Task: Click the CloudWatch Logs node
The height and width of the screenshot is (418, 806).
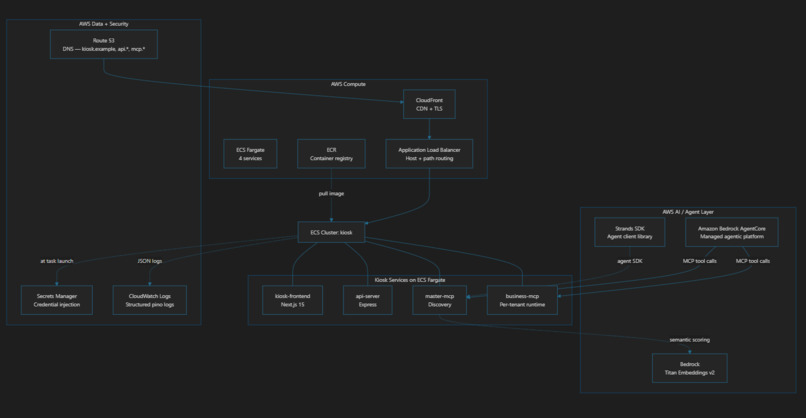Action: (150, 300)
